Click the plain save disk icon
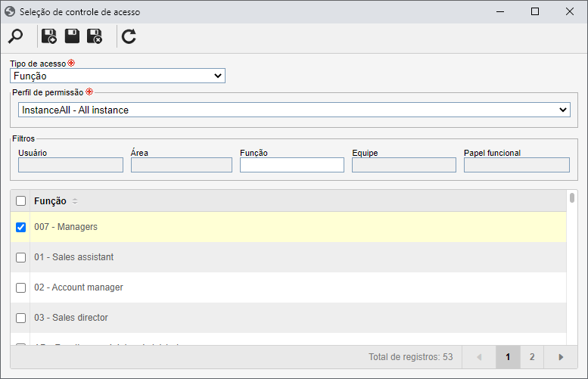Image resolution: width=588 pixels, height=379 pixels. click(72, 36)
